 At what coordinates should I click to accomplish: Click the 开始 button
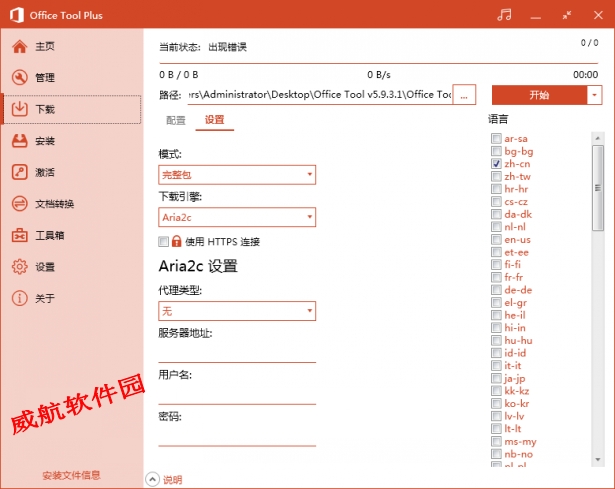click(539, 95)
